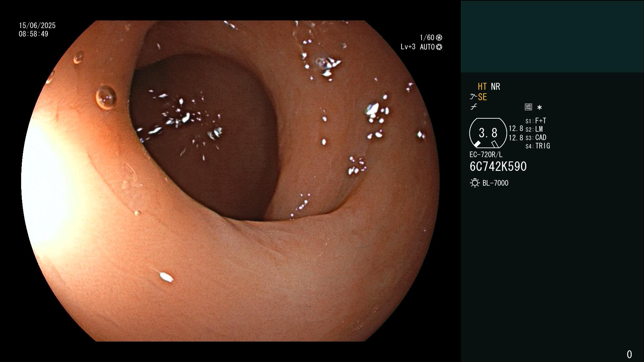Image resolution: width=644 pixels, height=362 pixels.
Task: Click the AUTO exposure text
Action: 427,47
